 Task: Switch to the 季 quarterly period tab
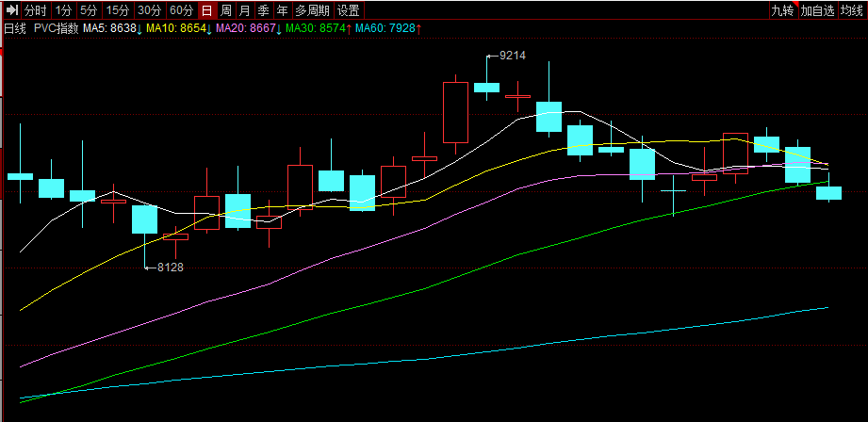coord(264,9)
